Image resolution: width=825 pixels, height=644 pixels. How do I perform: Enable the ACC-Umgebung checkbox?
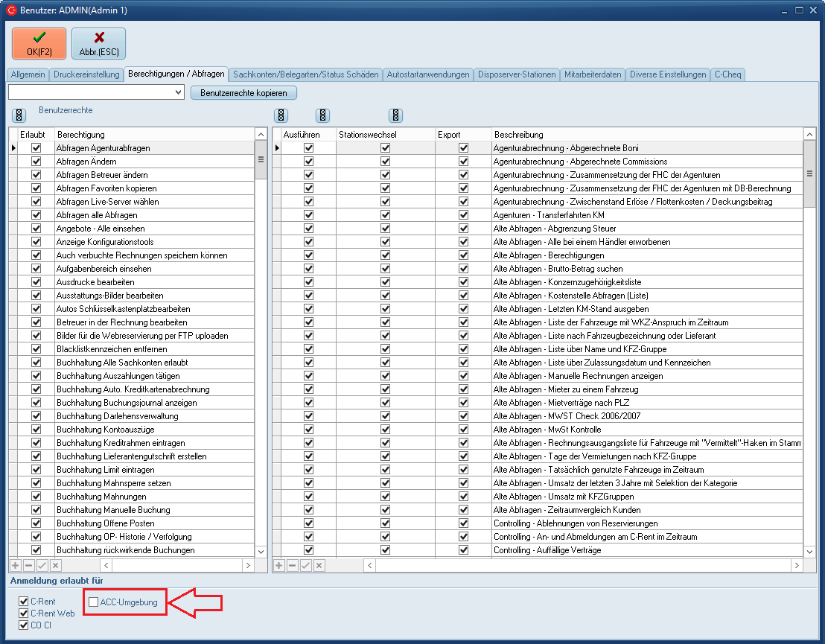pos(94,602)
